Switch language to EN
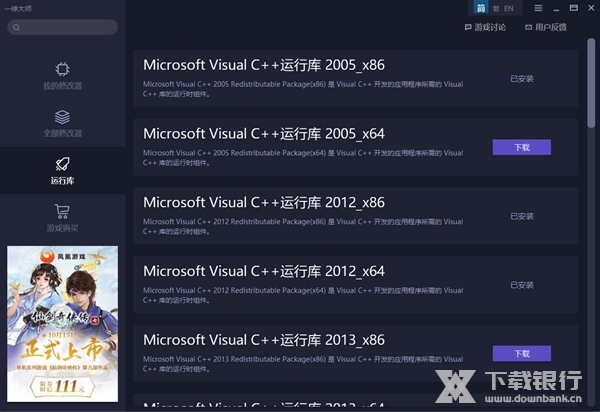The height and width of the screenshot is (412, 600). point(509,8)
